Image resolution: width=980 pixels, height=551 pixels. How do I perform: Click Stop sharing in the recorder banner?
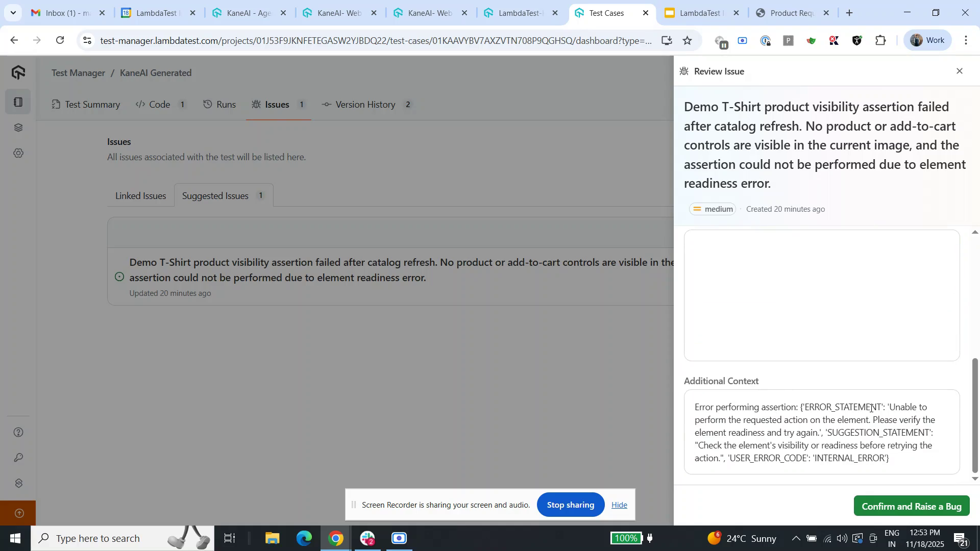point(570,505)
